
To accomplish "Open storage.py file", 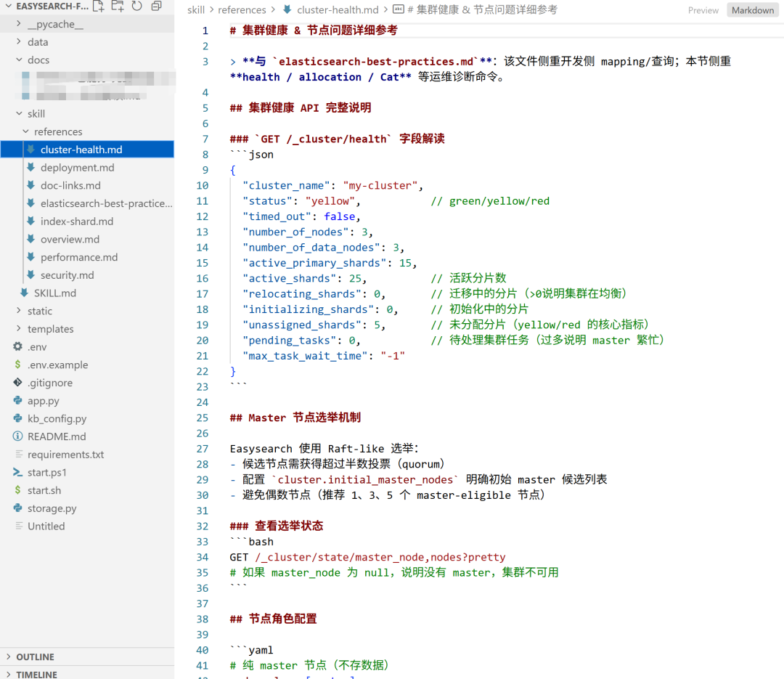I will [x=52, y=508].
